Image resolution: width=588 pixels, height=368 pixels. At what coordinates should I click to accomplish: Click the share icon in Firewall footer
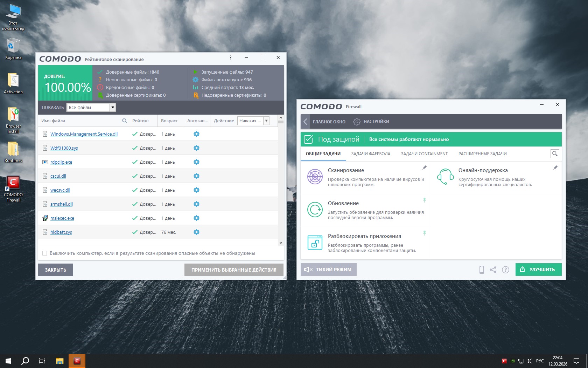(493, 270)
